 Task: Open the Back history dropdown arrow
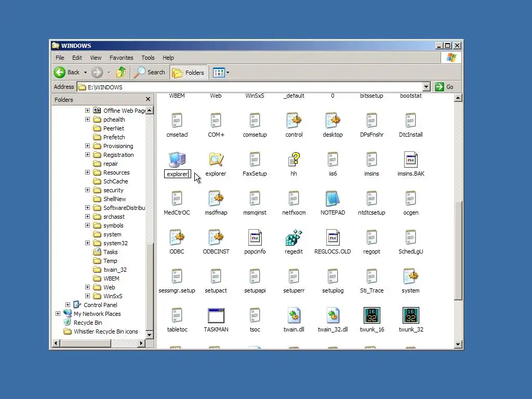[85, 72]
